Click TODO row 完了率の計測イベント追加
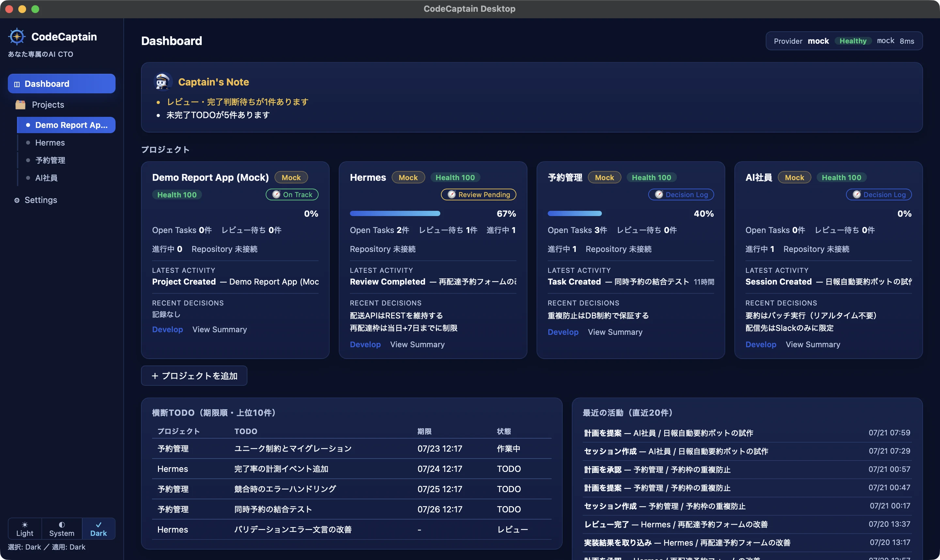 pos(352,469)
